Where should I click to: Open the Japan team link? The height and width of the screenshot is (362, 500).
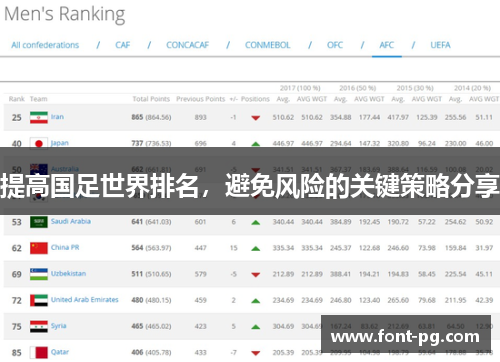pos(60,143)
